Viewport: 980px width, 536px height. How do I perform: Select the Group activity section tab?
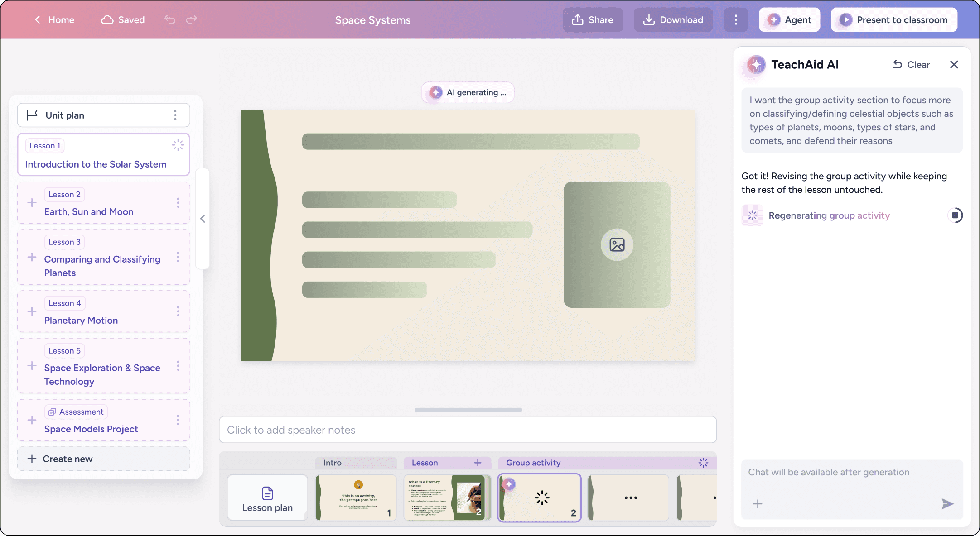click(x=533, y=463)
